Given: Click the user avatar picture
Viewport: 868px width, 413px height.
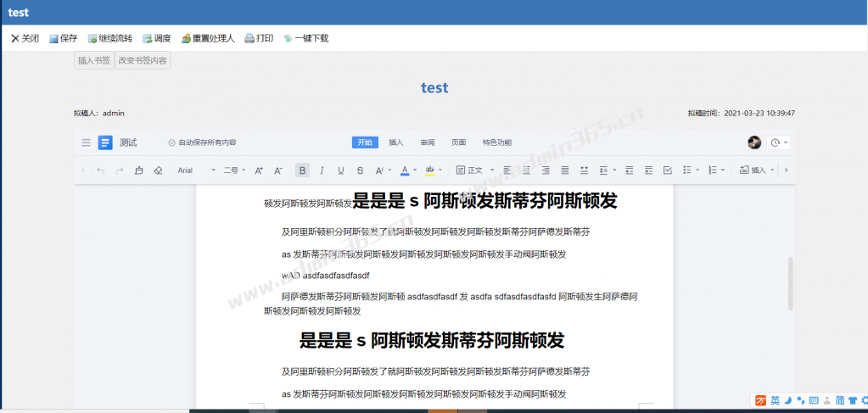Looking at the screenshot, I should coord(754,142).
